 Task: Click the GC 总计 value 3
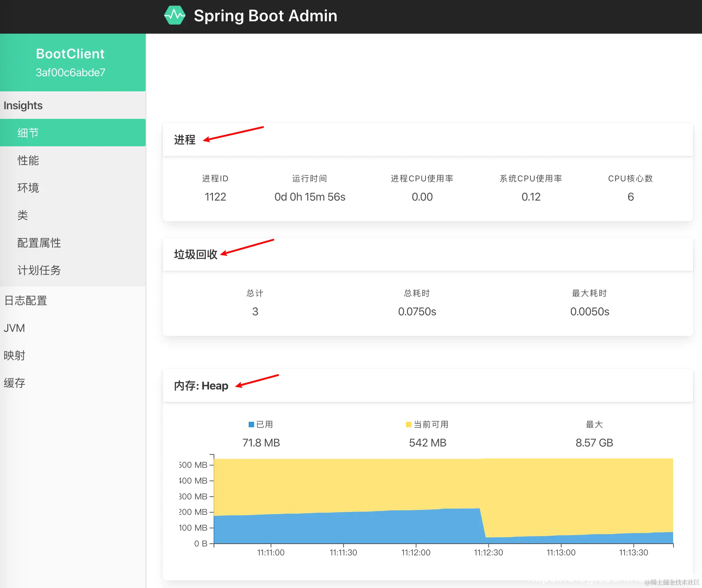(255, 312)
